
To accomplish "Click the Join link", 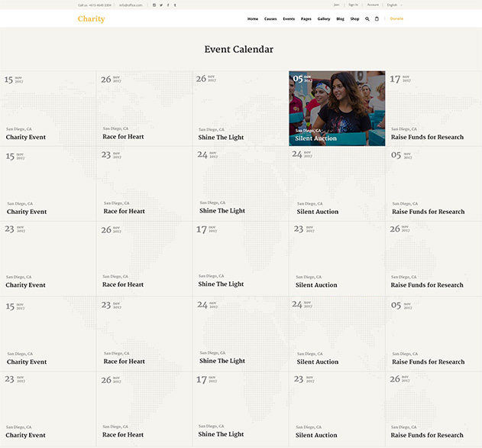I will pos(336,5).
